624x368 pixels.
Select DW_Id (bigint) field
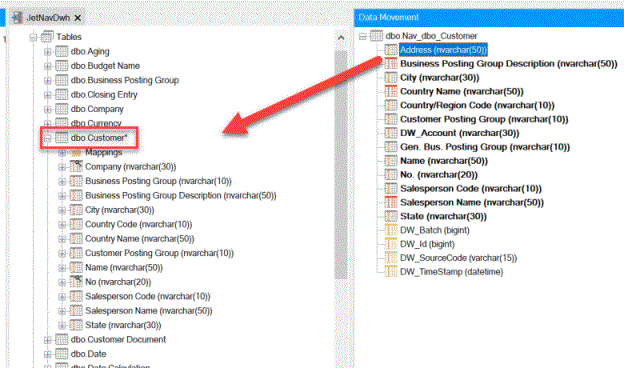coord(427,244)
